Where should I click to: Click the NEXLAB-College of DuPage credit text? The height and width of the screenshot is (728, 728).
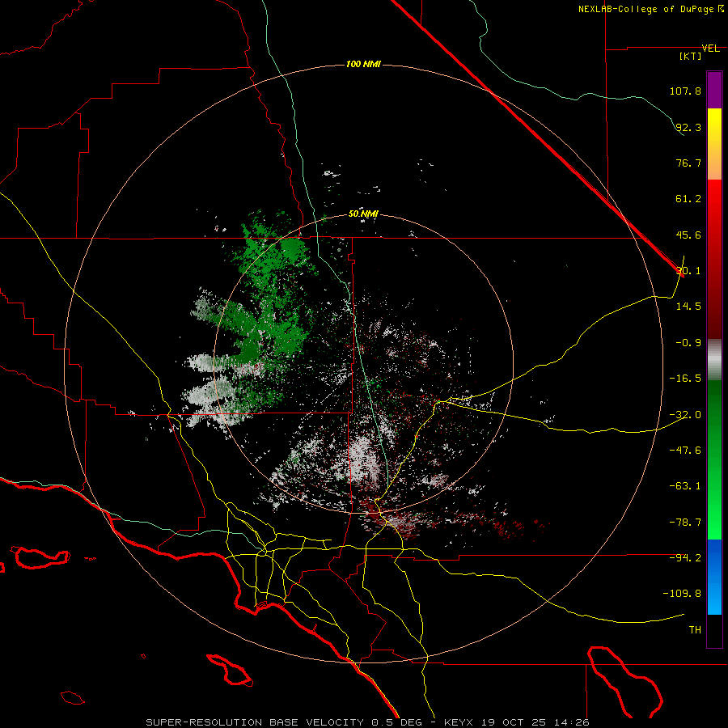pos(650,9)
